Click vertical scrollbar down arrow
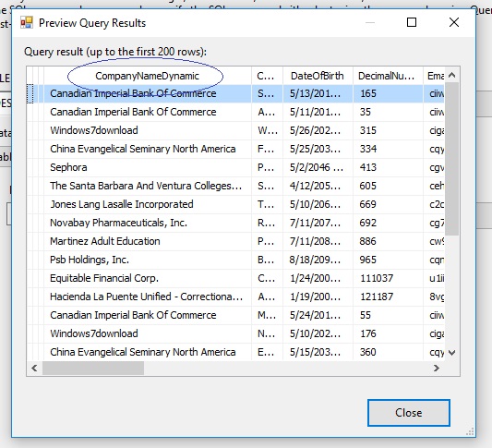The image size is (492, 448). [x=451, y=353]
